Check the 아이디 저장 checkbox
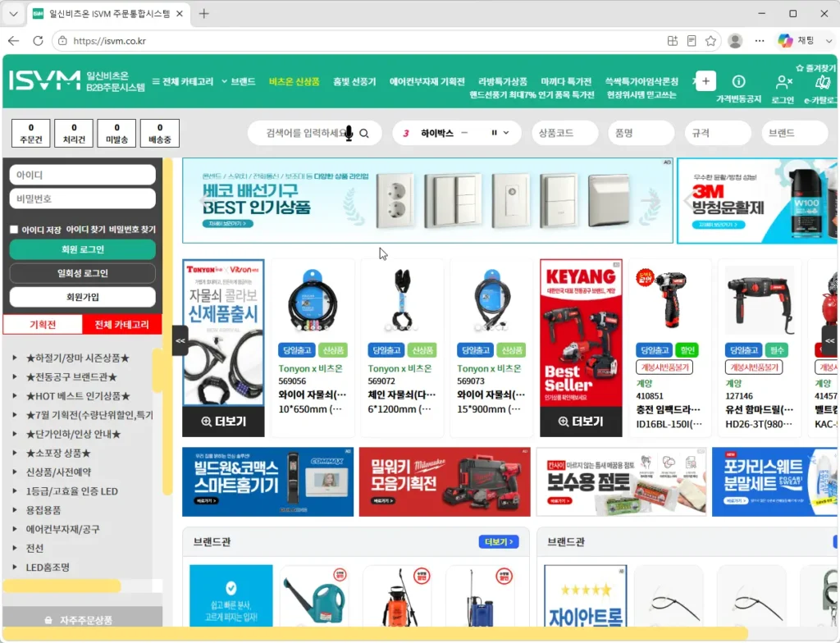Image resolution: width=840 pixels, height=643 pixels. [x=14, y=230]
